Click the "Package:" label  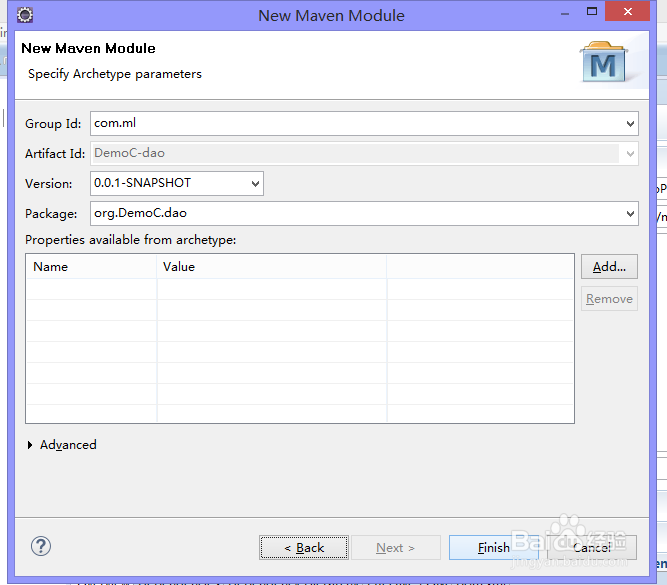tap(51, 214)
